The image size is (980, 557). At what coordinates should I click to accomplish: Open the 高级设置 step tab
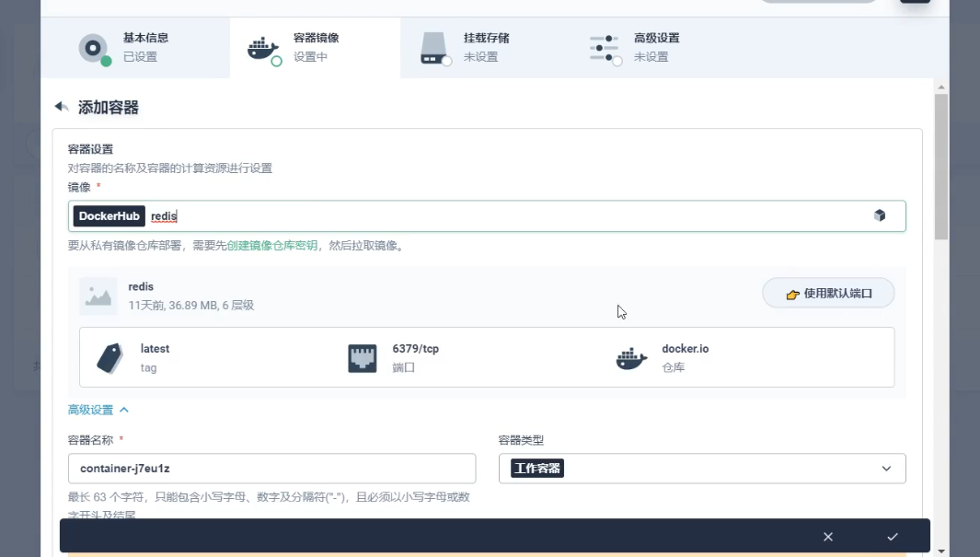click(656, 48)
